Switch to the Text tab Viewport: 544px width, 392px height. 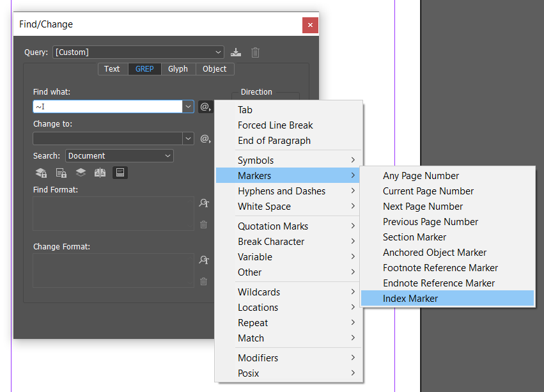(112, 69)
